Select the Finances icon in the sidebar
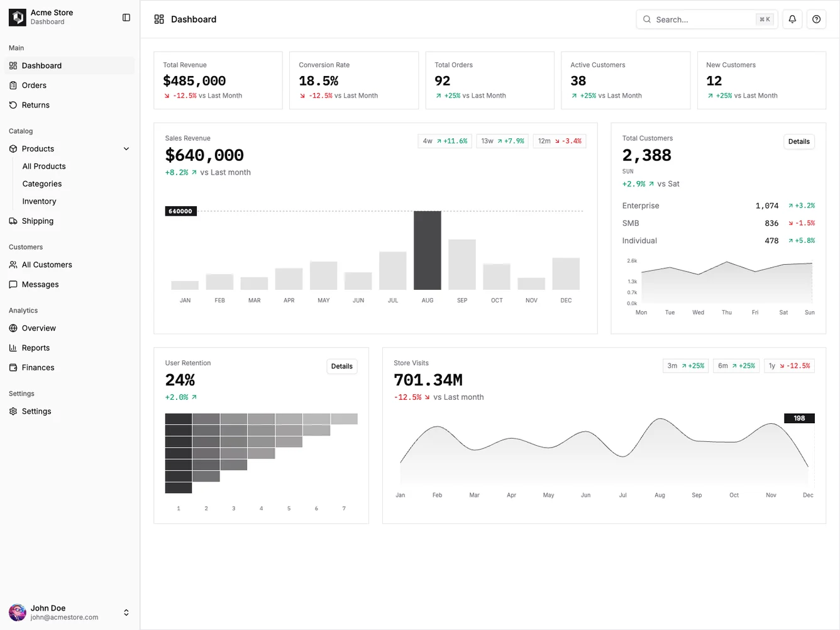 click(13, 367)
